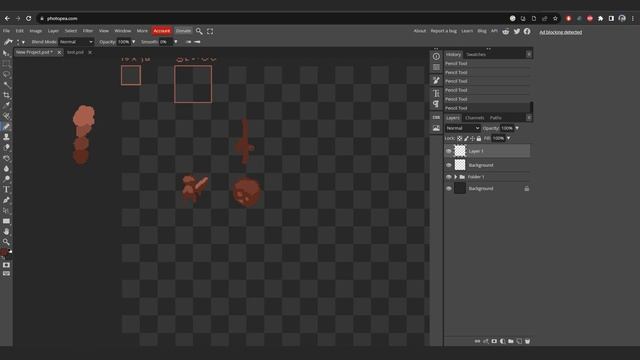Image resolution: width=640 pixels, height=360 pixels.
Task: Select the Lasso tool
Action: 6,74
